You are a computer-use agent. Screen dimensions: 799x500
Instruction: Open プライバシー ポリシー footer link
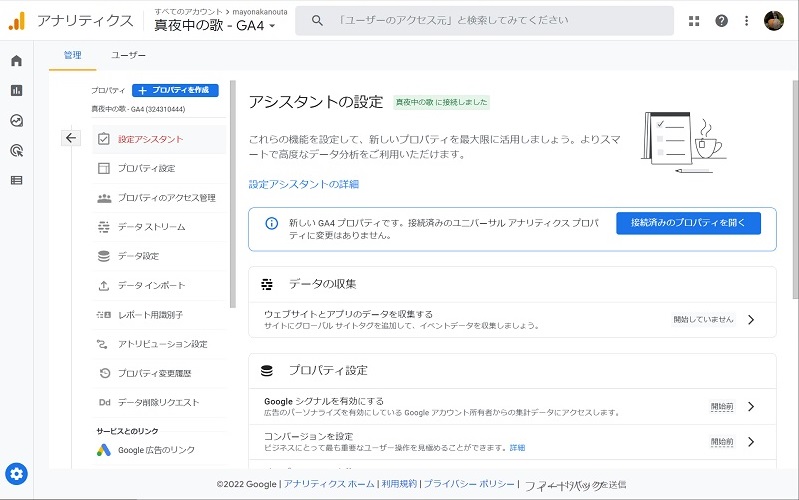click(469, 484)
